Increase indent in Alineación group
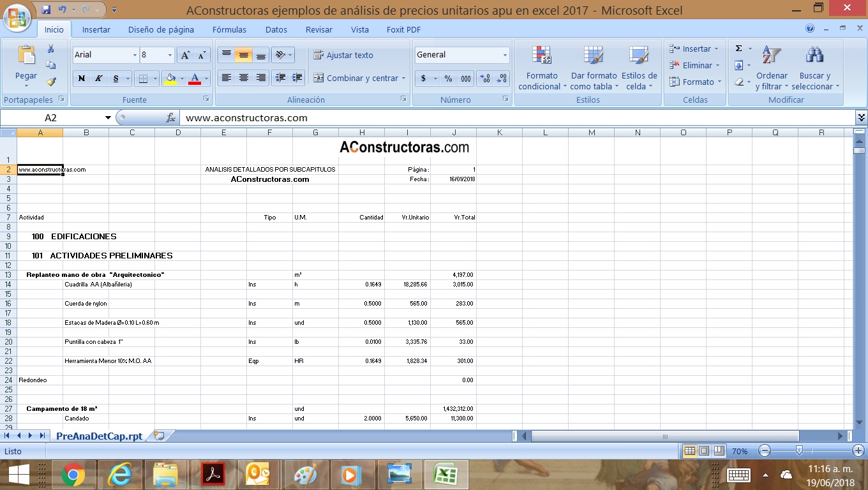 [x=297, y=78]
